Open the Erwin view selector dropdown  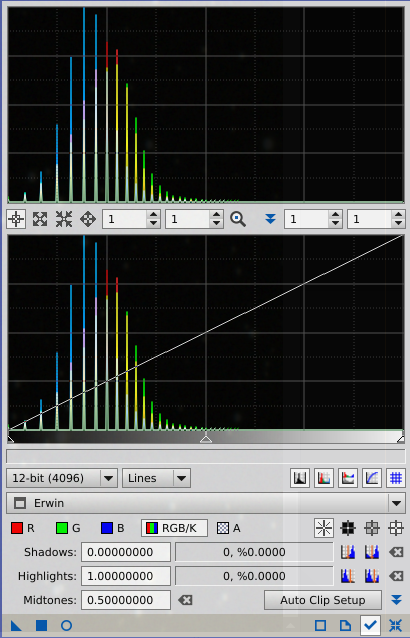pyautogui.click(x=206, y=503)
